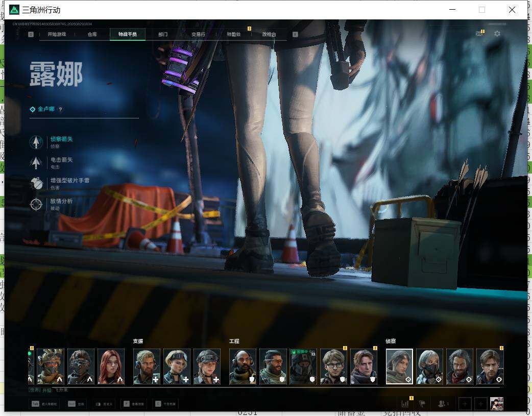Screen dimensions: 532x416
Task: Open the mail icon near settings
Action: pos(479,34)
